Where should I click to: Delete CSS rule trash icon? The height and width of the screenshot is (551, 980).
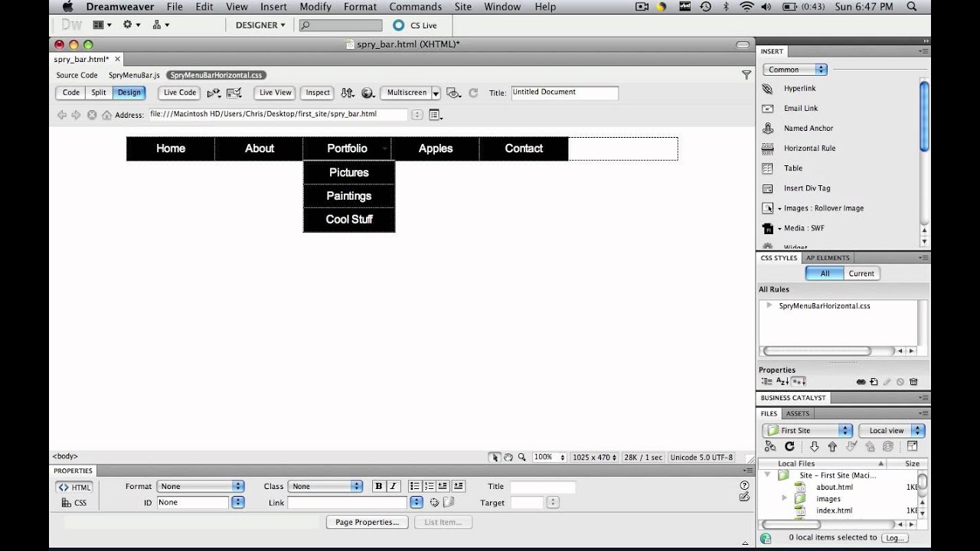click(913, 382)
